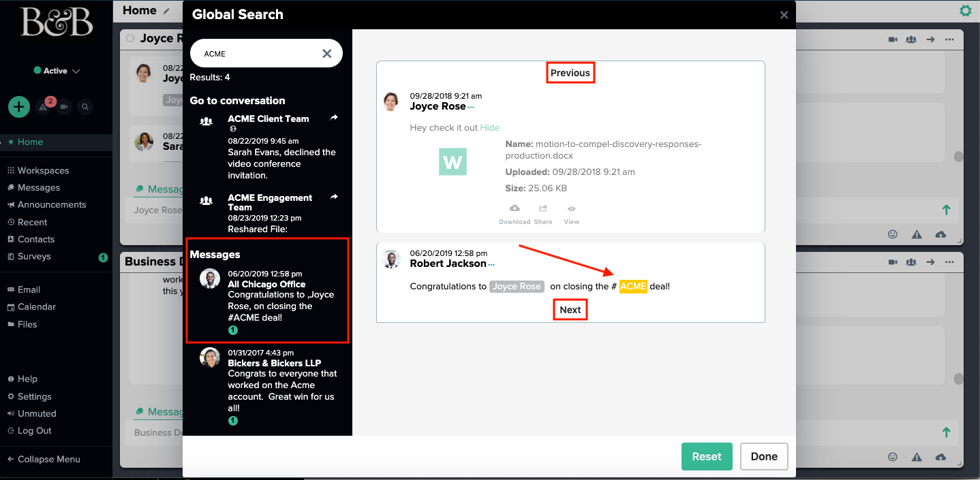Start video call in the Joyce Rose panel
The height and width of the screenshot is (480, 980).
click(893, 39)
